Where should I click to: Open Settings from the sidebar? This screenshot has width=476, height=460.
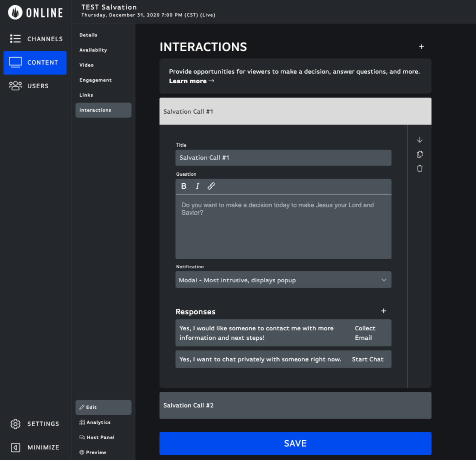coord(35,424)
